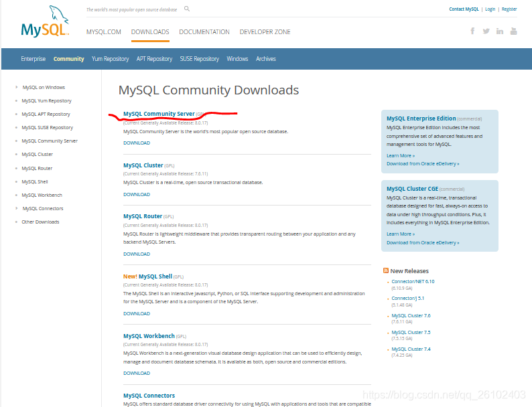Switch to the Enterprise tab

[34, 59]
